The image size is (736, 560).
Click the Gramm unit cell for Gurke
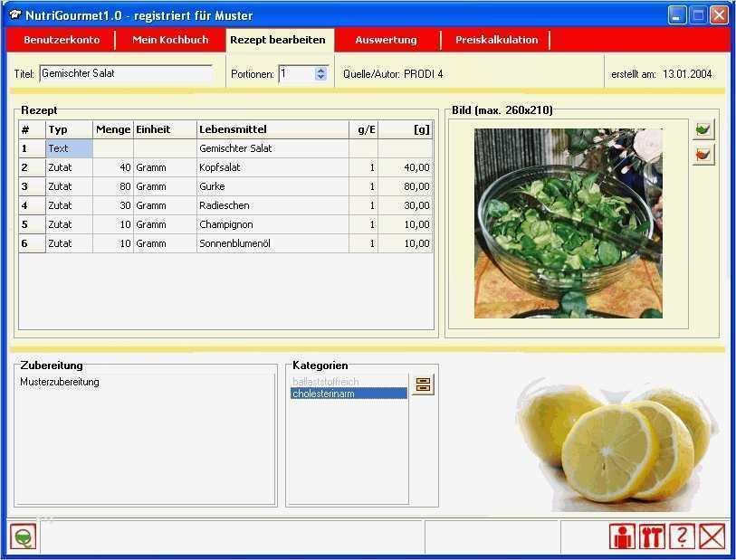(166, 186)
